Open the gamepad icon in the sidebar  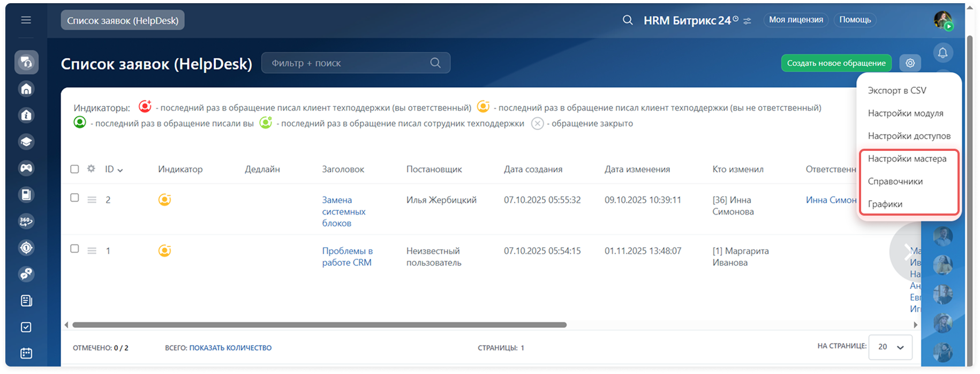click(x=26, y=168)
